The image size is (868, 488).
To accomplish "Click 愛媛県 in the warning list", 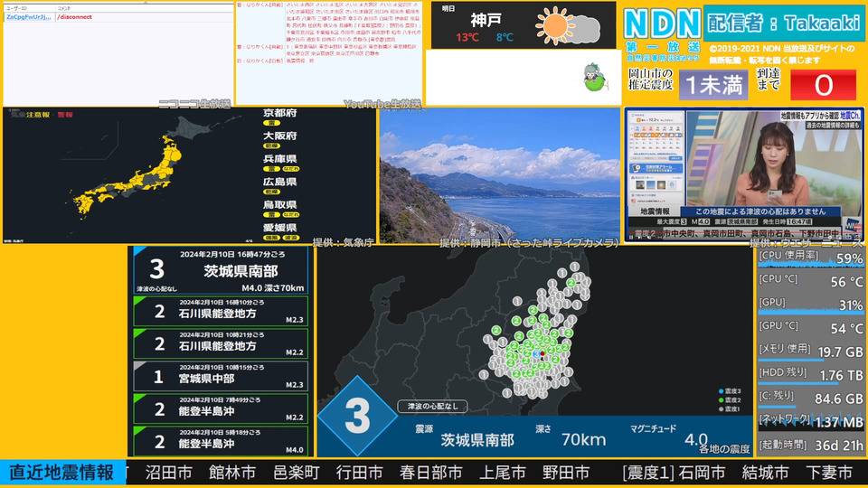I will click(x=280, y=228).
